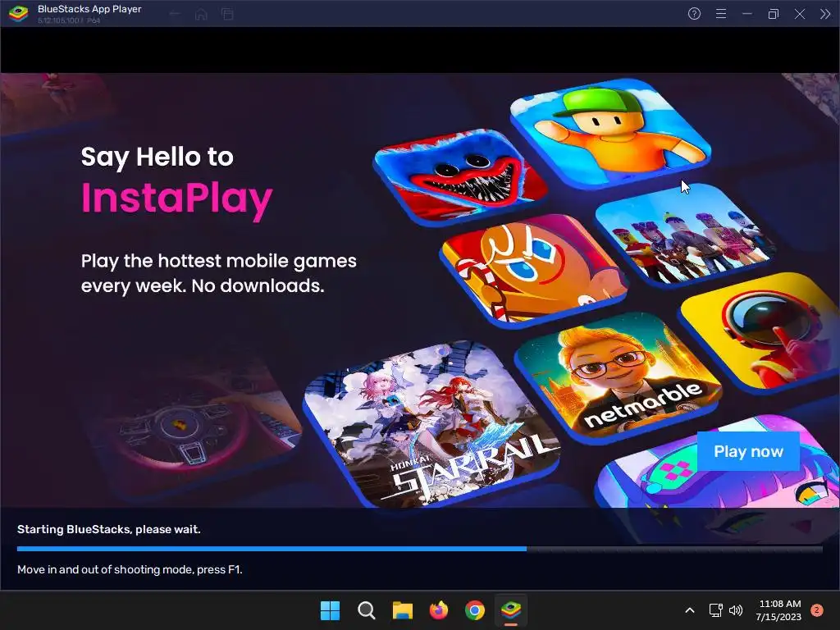This screenshot has height=630, width=840.
Task: Click the dimmed recent apps icon
Action: [x=228, y=15]
